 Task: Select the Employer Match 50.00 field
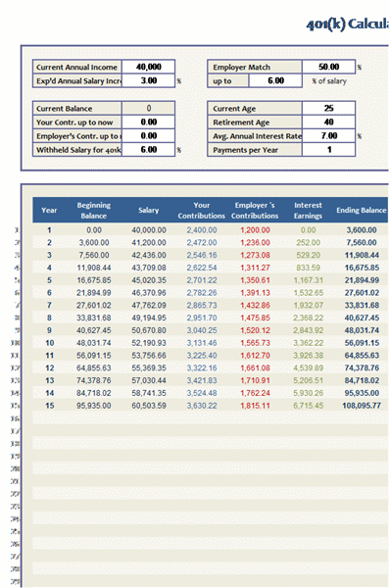(x=328, y=67)
